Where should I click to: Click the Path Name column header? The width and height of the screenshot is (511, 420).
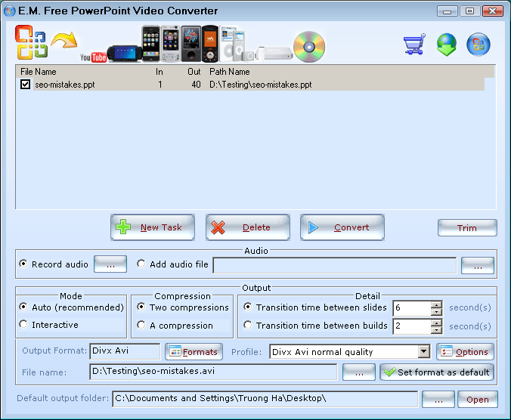pos(230,72)
